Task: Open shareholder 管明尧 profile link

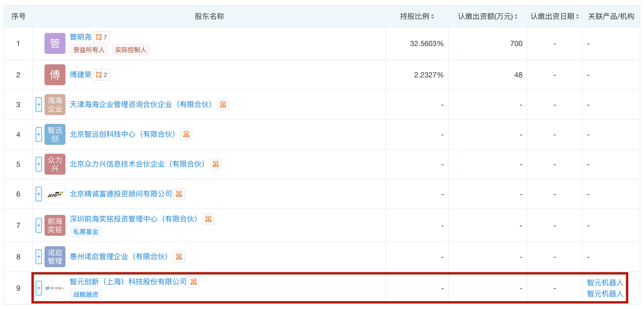Action: click(80, 37)
